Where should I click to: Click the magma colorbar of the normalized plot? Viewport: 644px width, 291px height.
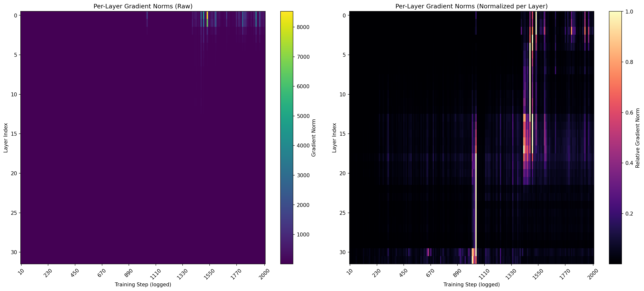point(615,137)
